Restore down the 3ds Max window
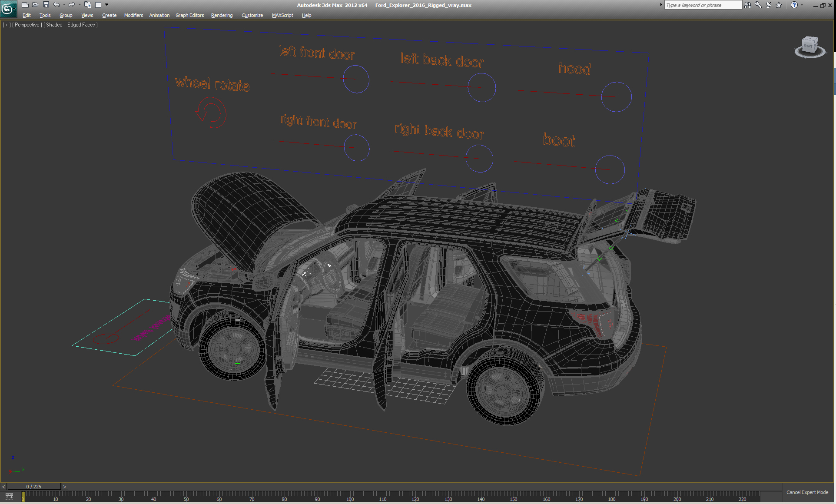Screen dimensions: 836x504 point(823,5)
